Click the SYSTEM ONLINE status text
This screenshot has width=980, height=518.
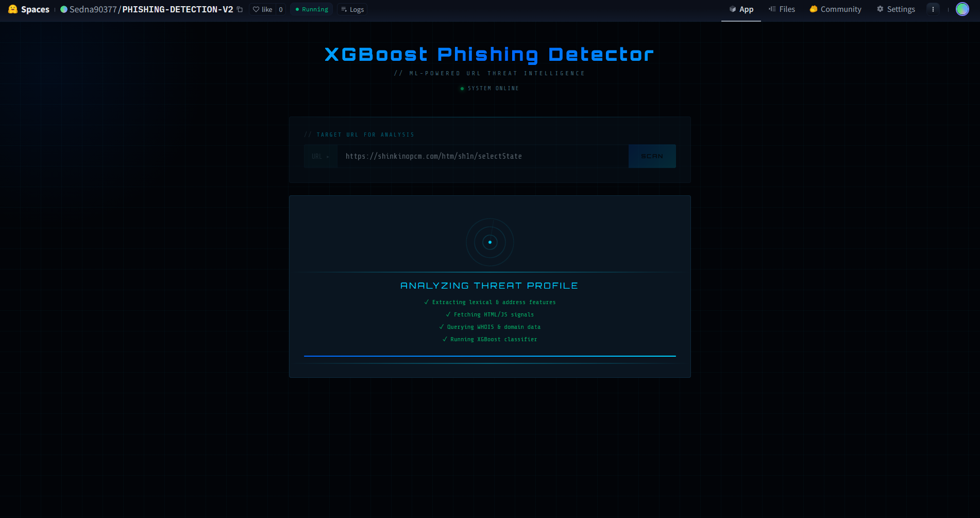[x=493, y=89]
